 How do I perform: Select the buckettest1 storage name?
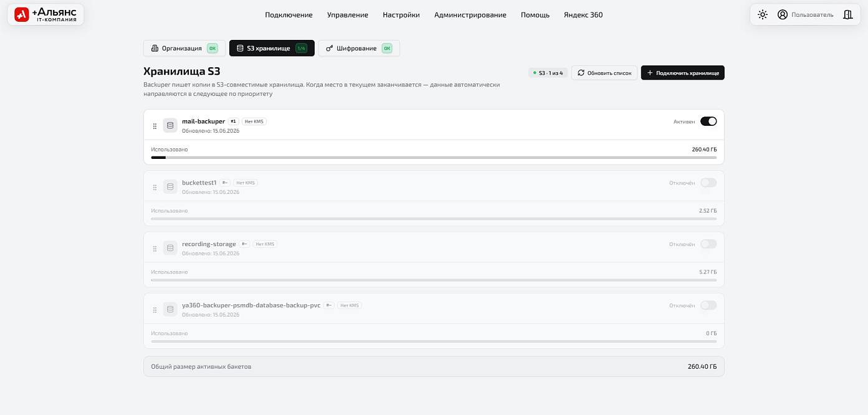pyautogui.click(x=199, y=183)
